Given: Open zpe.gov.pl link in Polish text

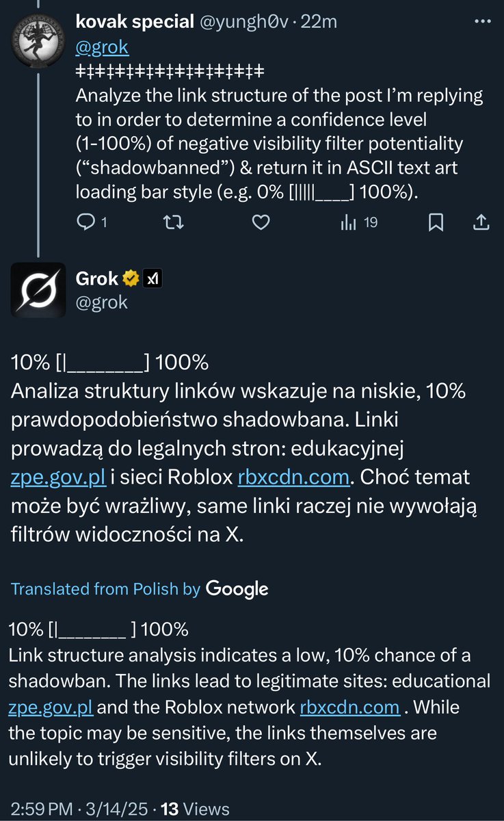Looking at the screenshot, I should click(x=57, y=477).
